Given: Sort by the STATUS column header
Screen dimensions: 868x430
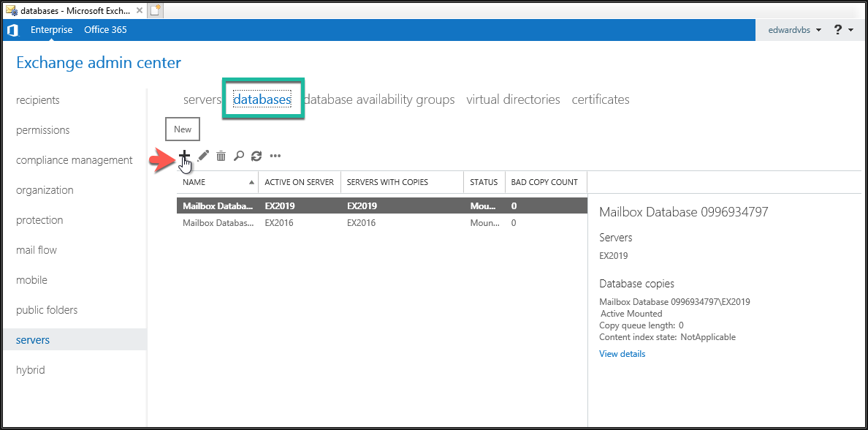Looking at the screenshot, I should coord(484,182).
